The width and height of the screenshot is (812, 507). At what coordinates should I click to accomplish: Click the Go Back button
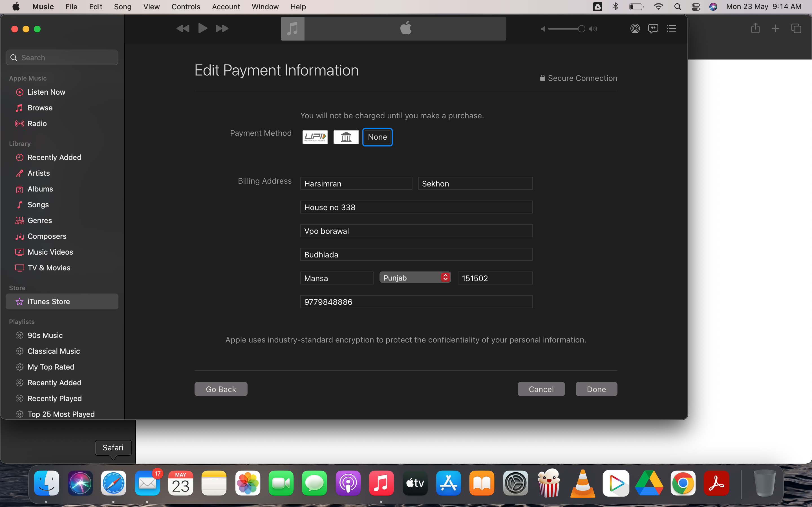[x=221, y=389]
